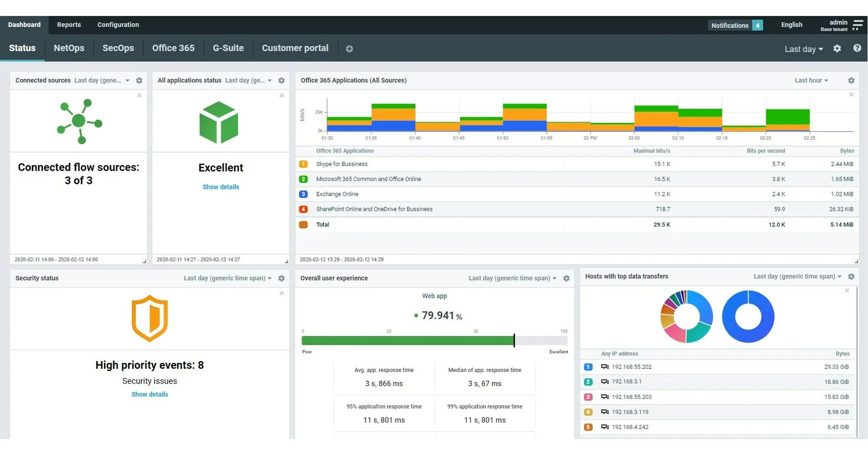Click the orange Total color swatch

click(x=303, y=225)
